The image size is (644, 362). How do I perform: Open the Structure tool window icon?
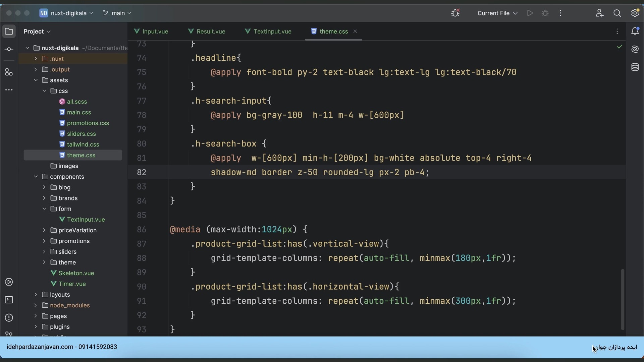pos(9,72)
